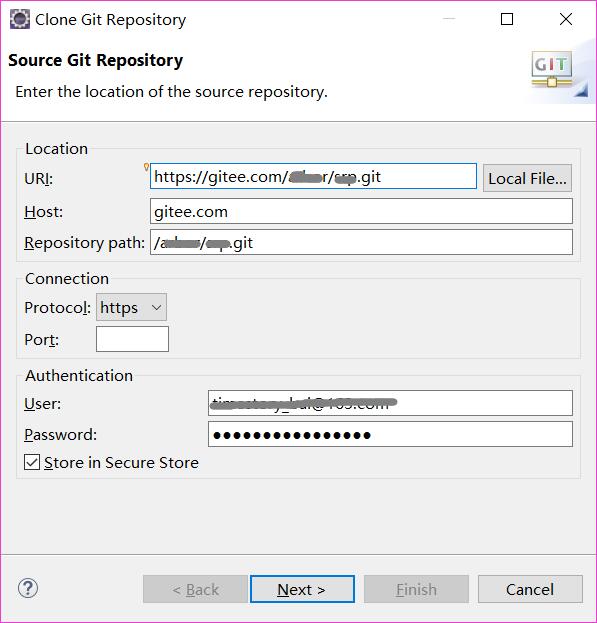
Task: Click the Location group label
Action: click(x=56, y=149)
